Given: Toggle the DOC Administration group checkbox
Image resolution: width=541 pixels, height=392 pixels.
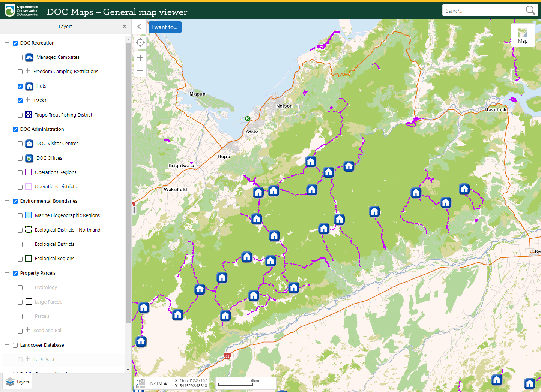Looking at the screenshot, I should [15, 130].
